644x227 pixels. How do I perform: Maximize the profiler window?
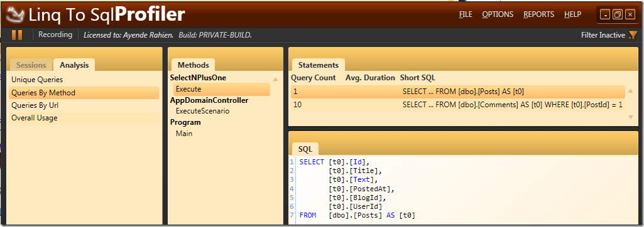pos(617,15)
